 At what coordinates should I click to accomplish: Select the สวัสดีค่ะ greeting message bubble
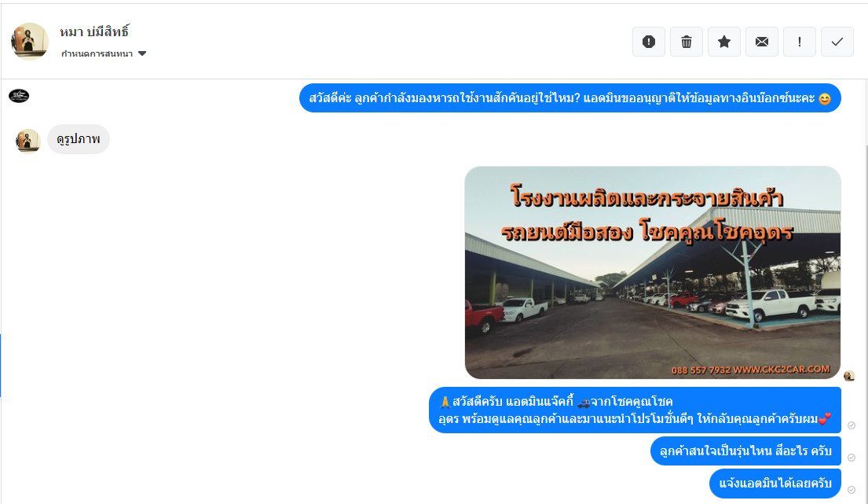click(570, 98)
